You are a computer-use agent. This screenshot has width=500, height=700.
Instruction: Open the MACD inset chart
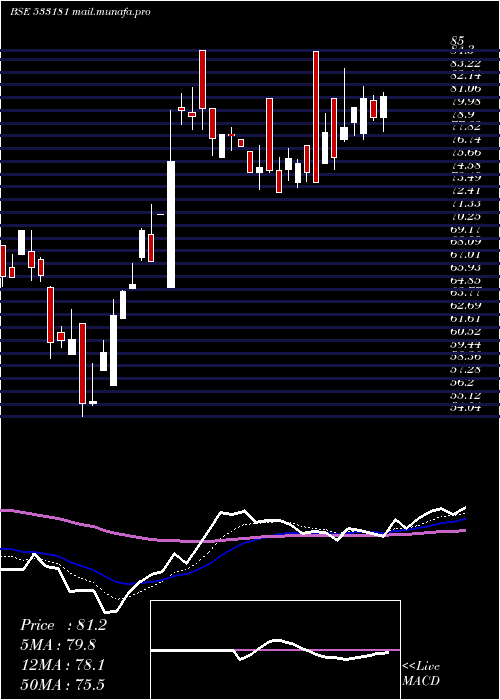coord(275,650)
